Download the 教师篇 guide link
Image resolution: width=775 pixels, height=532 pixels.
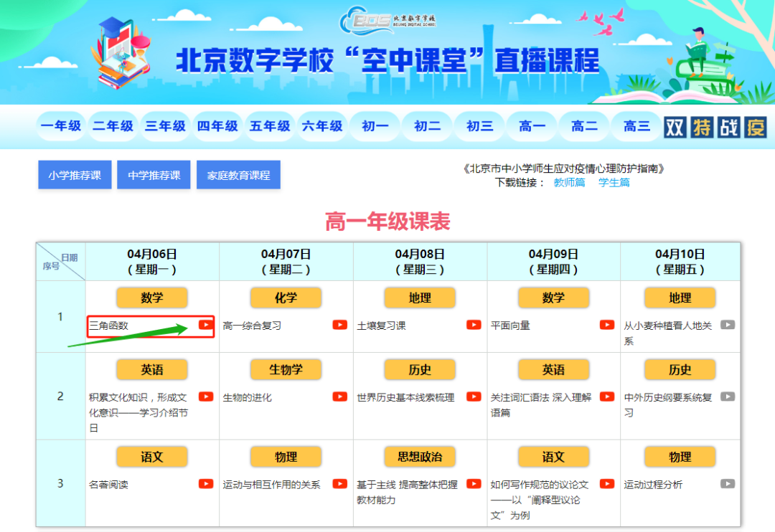point(569,183)
